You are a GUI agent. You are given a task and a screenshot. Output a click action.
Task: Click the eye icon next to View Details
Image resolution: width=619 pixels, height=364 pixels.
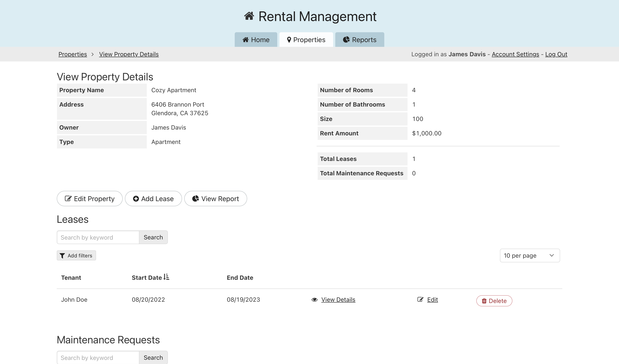click(x=314, y=300)
